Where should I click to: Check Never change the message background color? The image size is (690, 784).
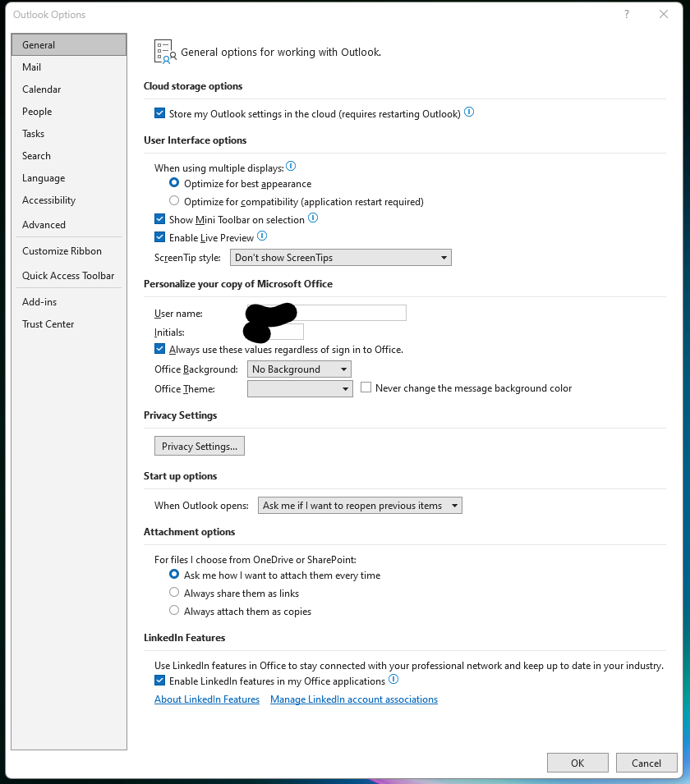coord(366,387)
